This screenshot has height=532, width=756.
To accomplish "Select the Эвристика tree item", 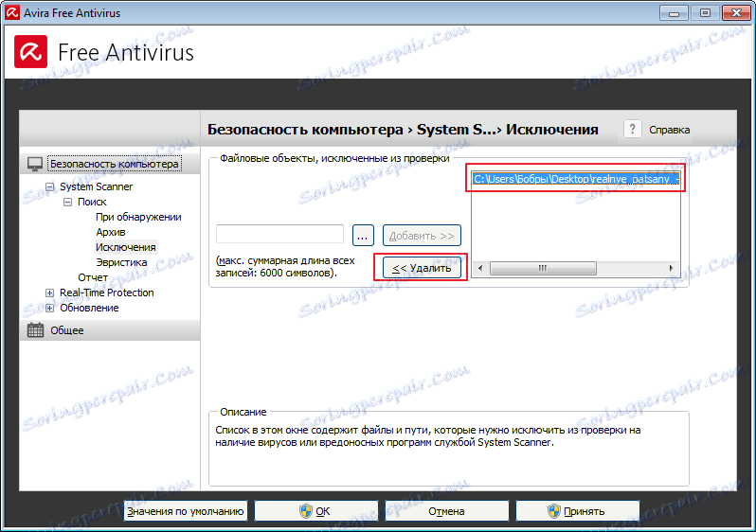I will click(x=121, y=262).
